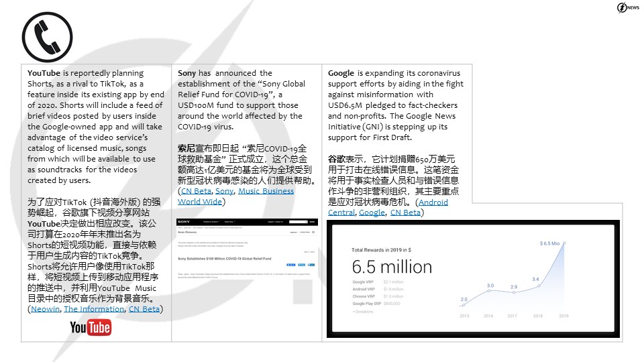644x362 pixels.
Task: Click the 'Google Play SRP' row
Action: tap(376, 304)
